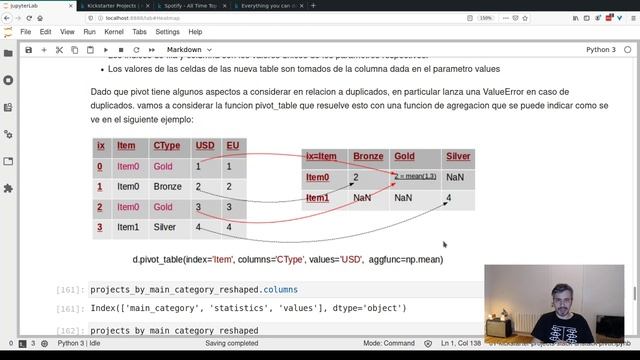Interrupt the kernel with the stop icon

121,50
